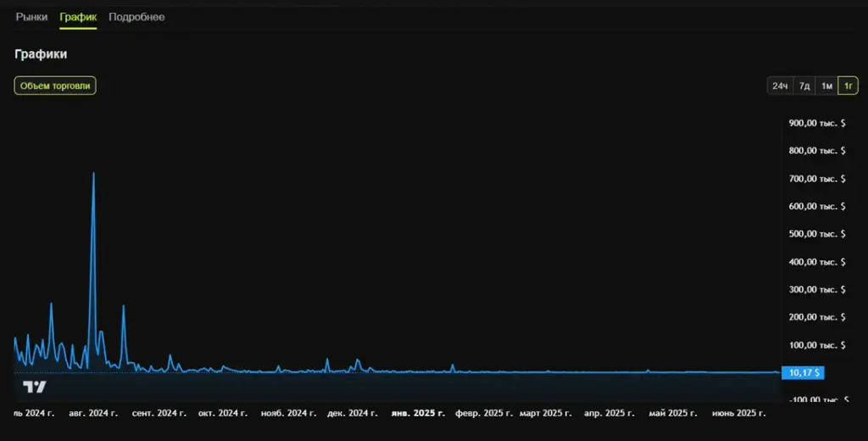Click the TradingView logo icon

34,387
